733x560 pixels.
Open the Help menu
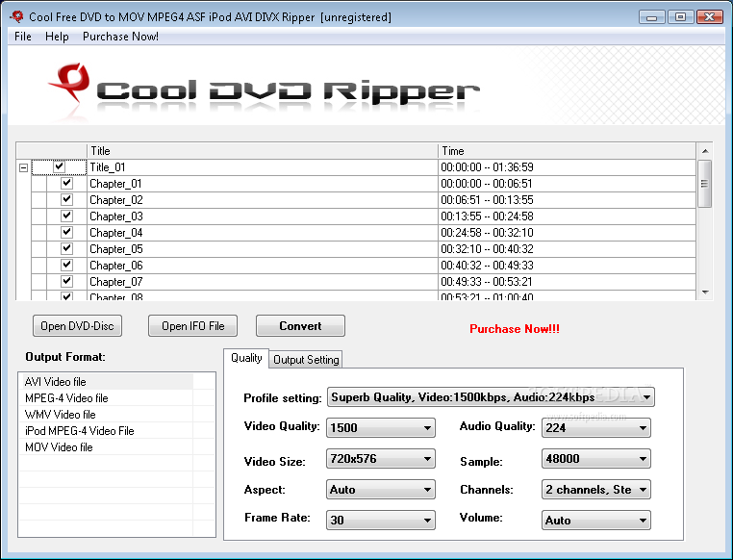(57, 37)
